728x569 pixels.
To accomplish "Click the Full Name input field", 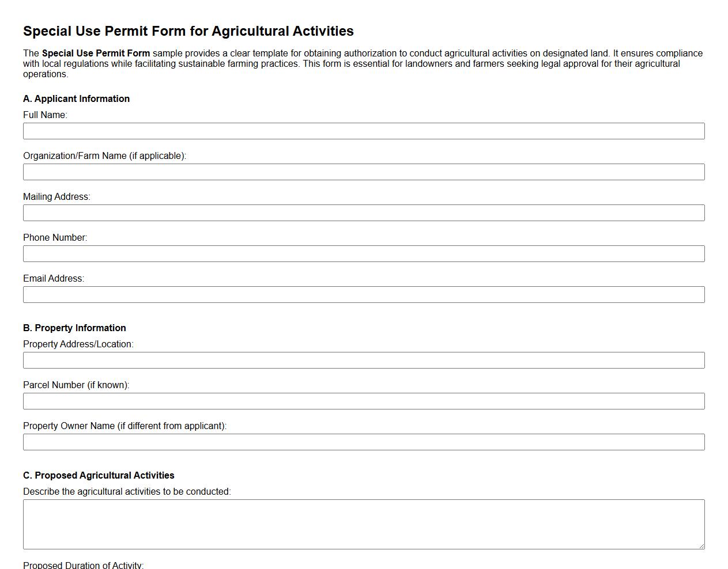I will 364,131.
